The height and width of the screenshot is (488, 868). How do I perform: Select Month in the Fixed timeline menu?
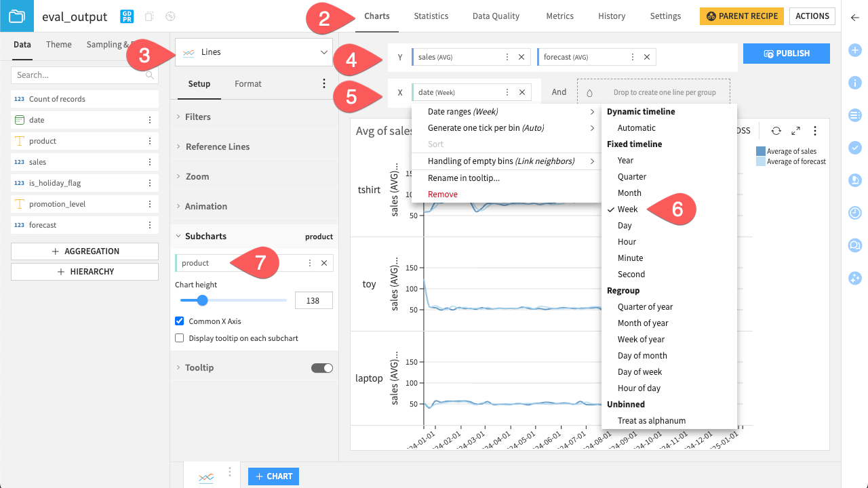(629, 192)
